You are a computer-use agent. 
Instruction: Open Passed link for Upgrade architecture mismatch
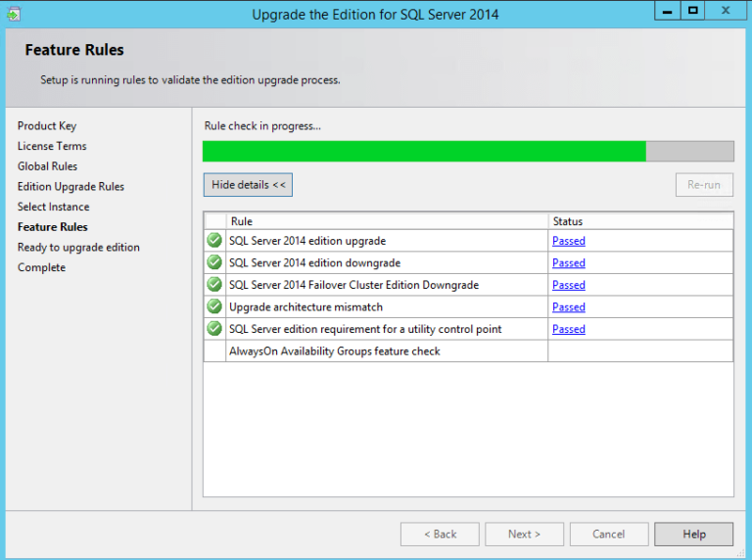(x=569, y=306)
